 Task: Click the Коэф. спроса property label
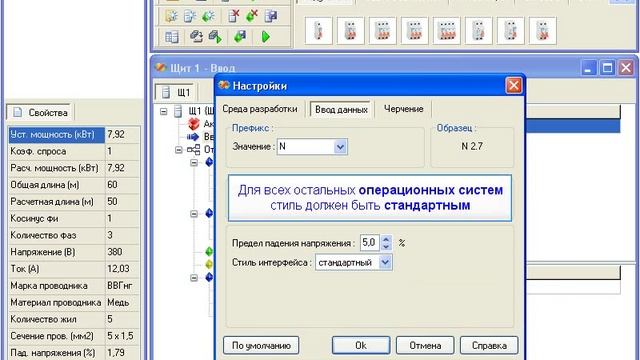click(x=38, y=151)
